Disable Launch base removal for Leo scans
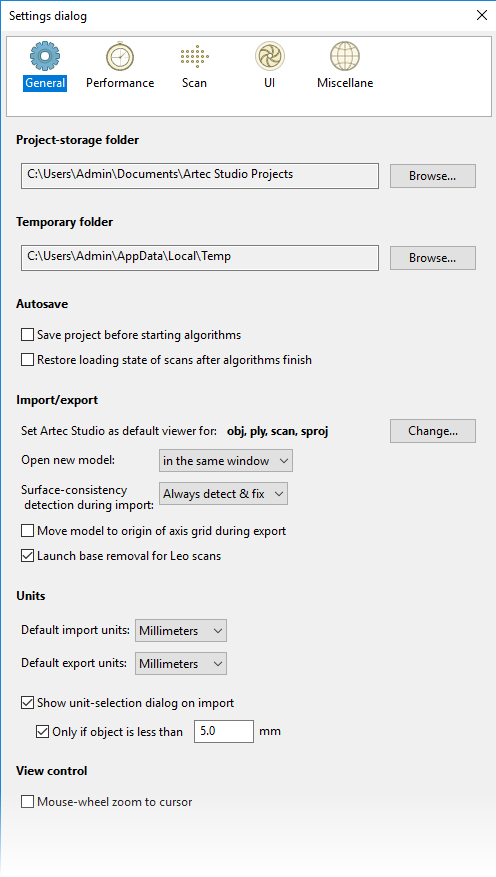 (27, 556)
